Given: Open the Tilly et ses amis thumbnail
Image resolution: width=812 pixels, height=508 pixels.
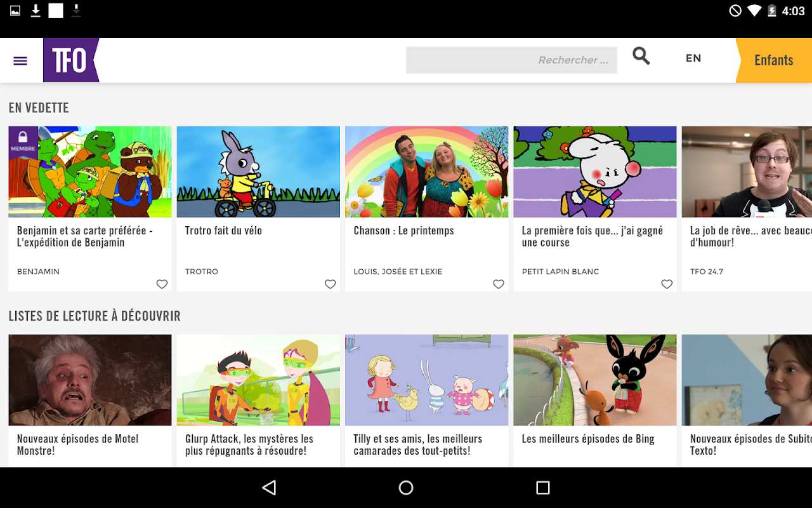Looking at the screenshot, I should tap(427, 380).
